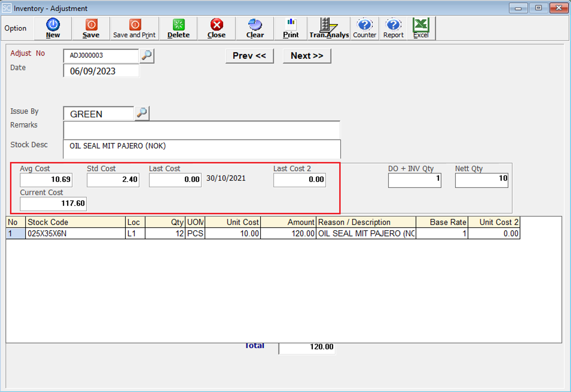571x392 pixels.
Task: Click the Current Cost field 117.60
Action: pyautogui.click(x=53, y=204)
